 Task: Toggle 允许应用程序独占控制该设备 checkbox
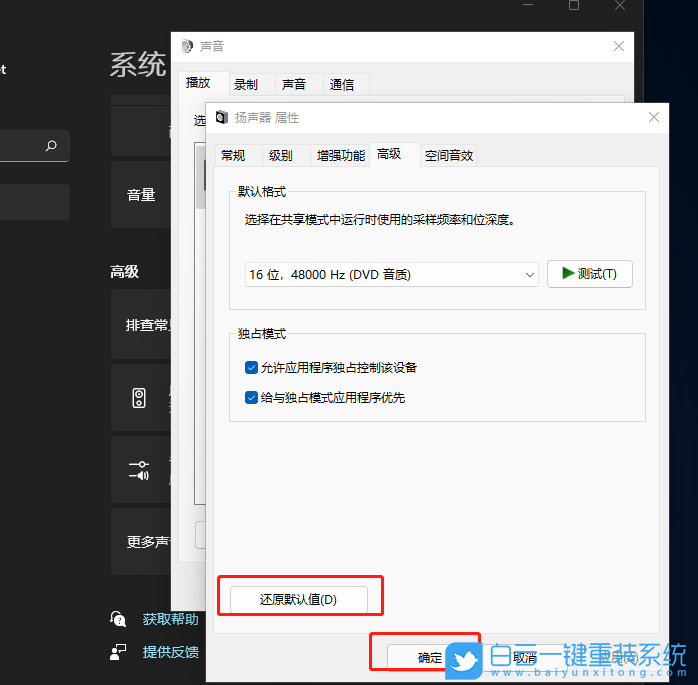(x=251, y=368)
